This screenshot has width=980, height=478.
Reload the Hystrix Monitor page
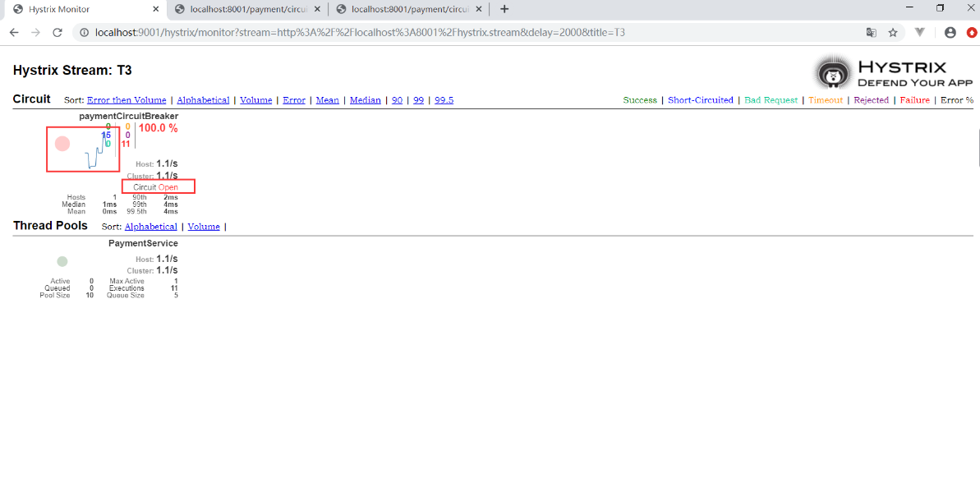click(x=58, y=33)
